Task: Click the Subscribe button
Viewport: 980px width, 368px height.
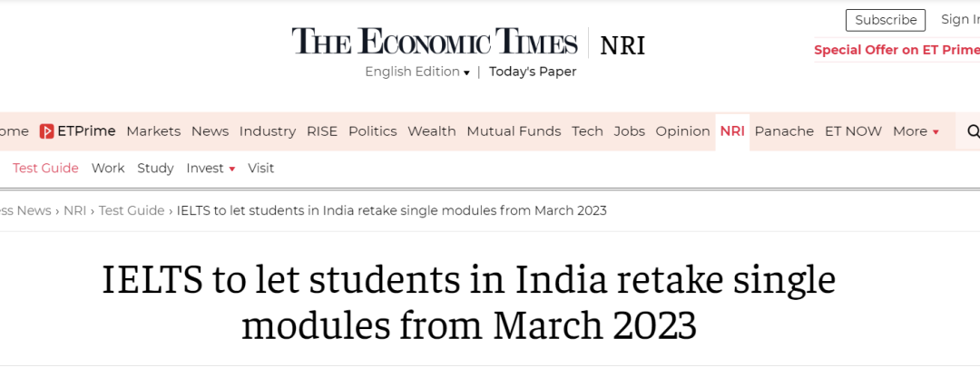Action: (x=885, y=20)
